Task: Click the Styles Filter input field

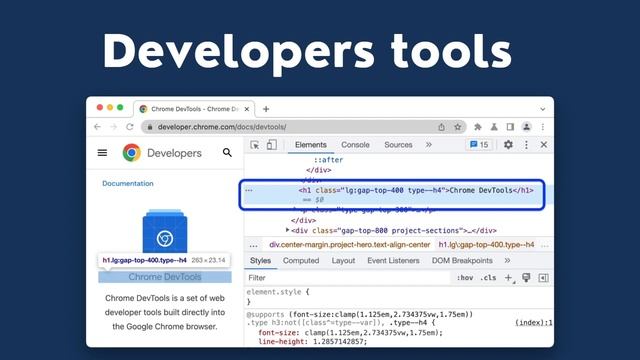Action: tap(347, 278)
